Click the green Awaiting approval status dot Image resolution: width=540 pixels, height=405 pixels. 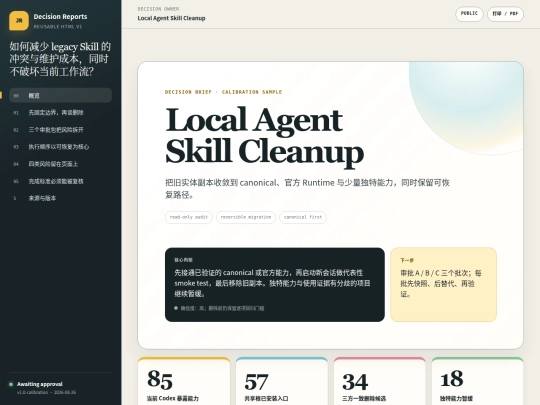(11, 384)
